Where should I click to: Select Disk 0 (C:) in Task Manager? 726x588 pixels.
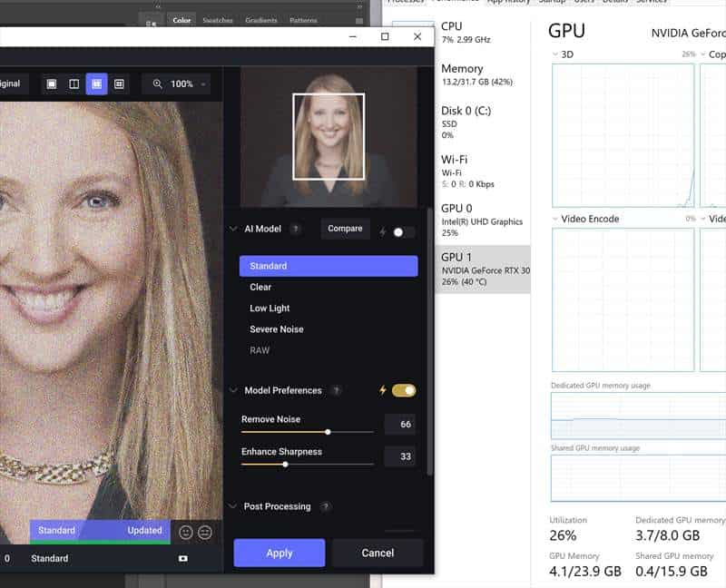pos(483,122)
